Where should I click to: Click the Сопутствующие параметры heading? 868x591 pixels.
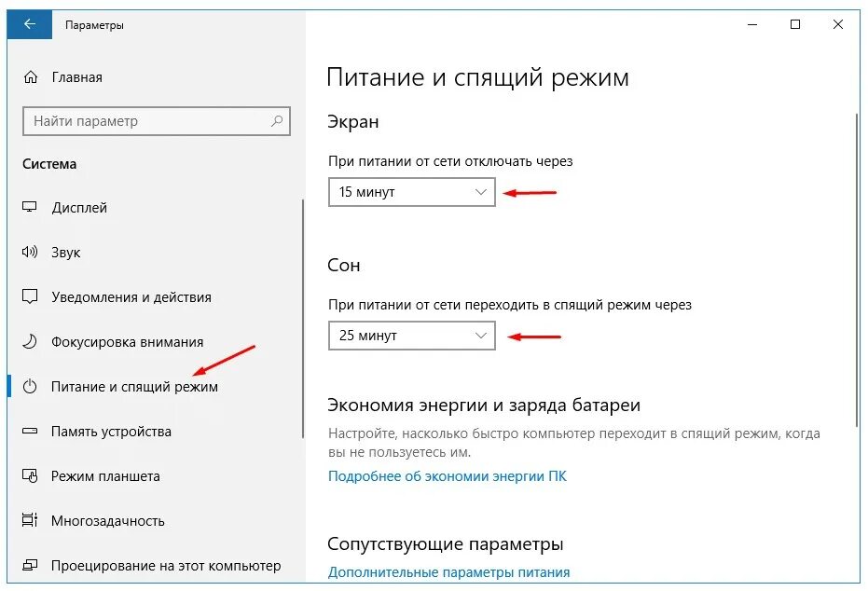(446, 544)
